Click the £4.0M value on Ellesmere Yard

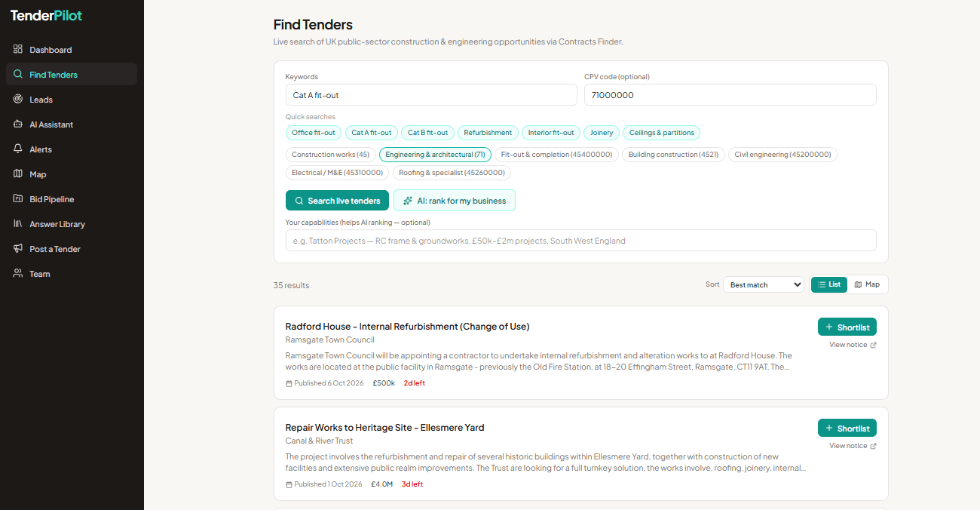coord(382,484)
